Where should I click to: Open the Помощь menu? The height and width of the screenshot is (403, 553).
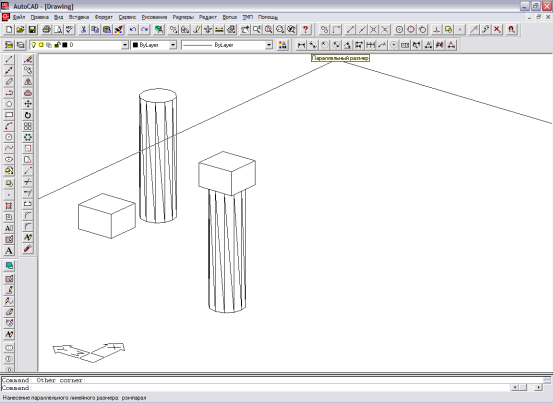pos(268,17)
